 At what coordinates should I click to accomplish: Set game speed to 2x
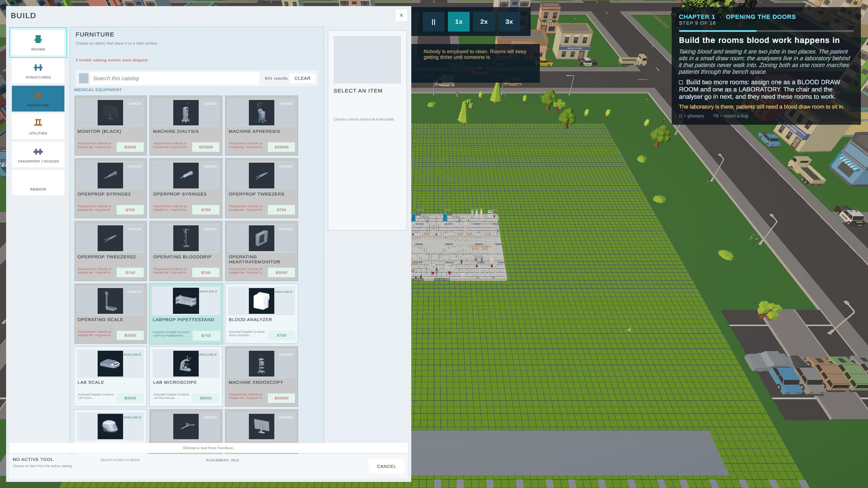tap(484, 22)
